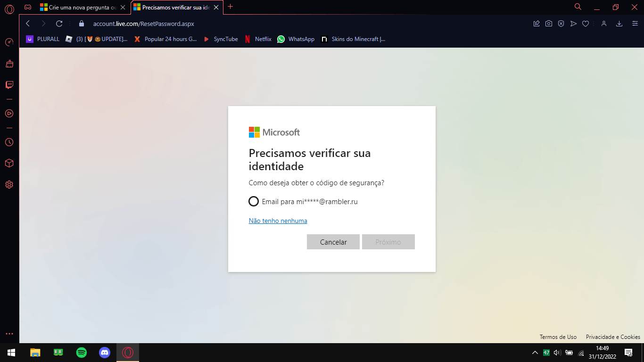Open the volume speaker tray icon
644x362 pixels.
coord(557,353)
